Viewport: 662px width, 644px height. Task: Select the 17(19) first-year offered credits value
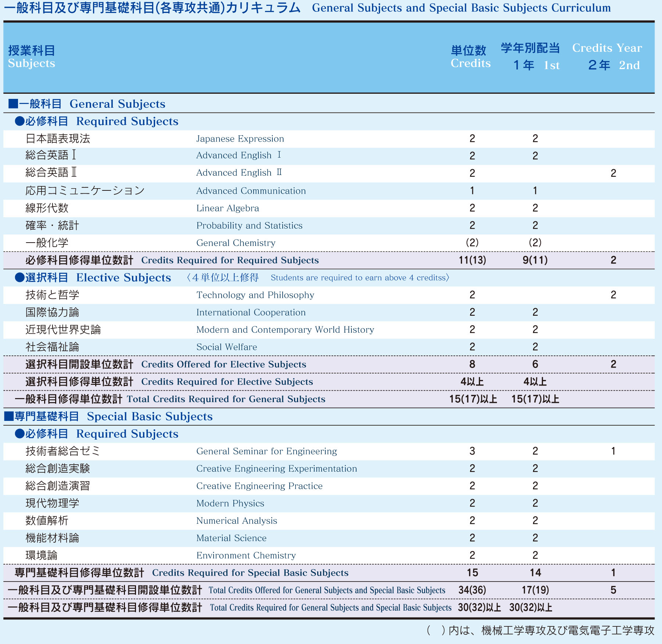535,590
